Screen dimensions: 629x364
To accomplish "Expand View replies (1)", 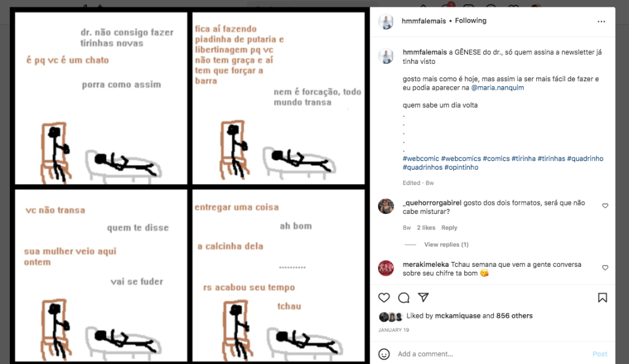I will pyautogui.click(x=446, y=244).
